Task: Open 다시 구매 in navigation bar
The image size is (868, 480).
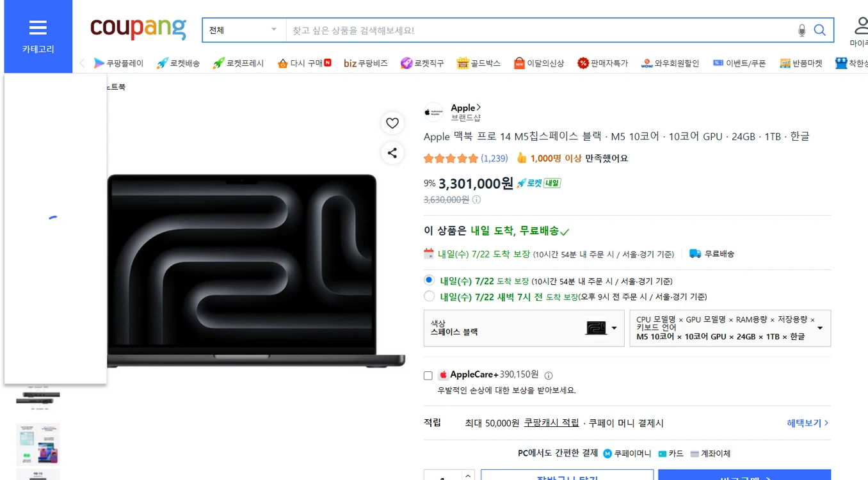Action: point(304,63)
